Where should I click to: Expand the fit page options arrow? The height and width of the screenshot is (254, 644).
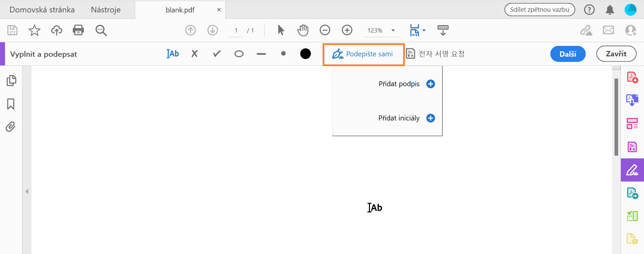point(424,30)
